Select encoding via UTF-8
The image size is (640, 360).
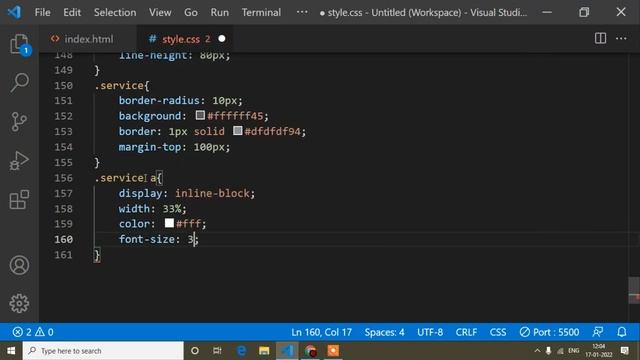tap(430, 332)
